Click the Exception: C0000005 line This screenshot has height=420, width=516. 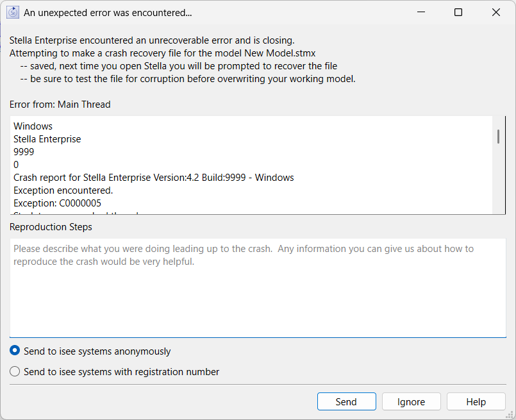(57, 203)
